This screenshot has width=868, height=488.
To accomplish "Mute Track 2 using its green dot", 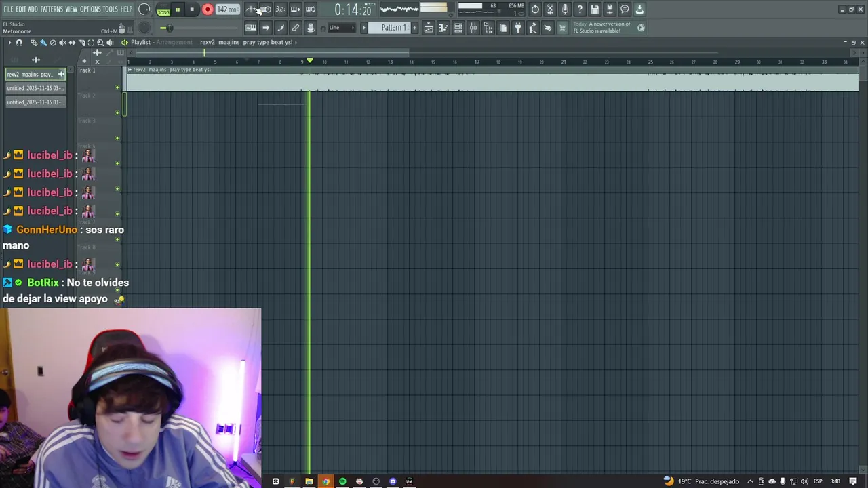I will (117, 113).
